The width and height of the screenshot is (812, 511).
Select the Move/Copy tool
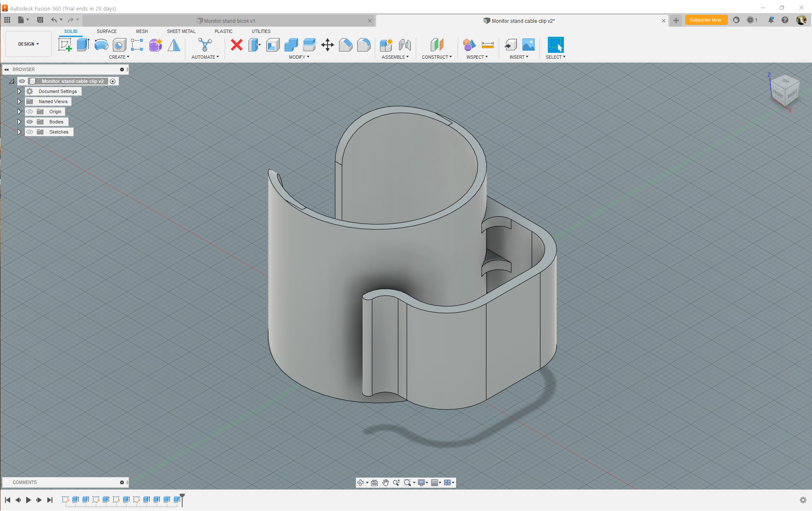pyautogui.click(x=328, y=44)
